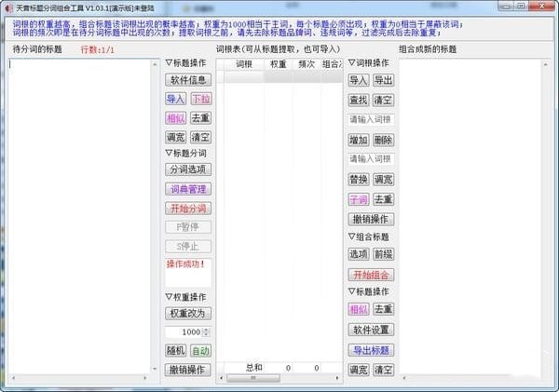559x392 pixels.
Task: Collapse the 组合标题 section header
Action: [369, 237]
